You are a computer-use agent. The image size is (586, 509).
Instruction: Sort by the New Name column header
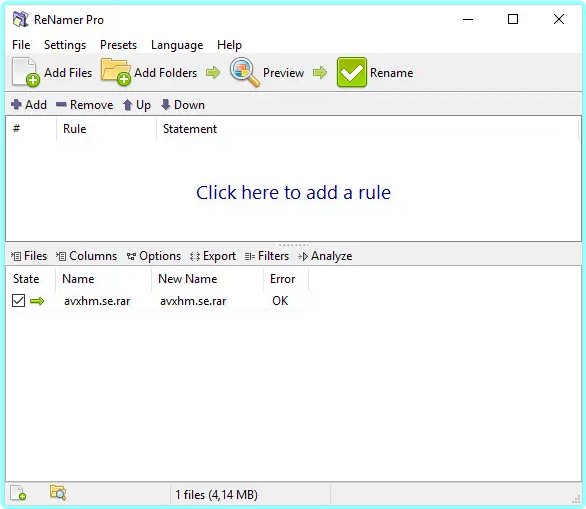[208, 279]
